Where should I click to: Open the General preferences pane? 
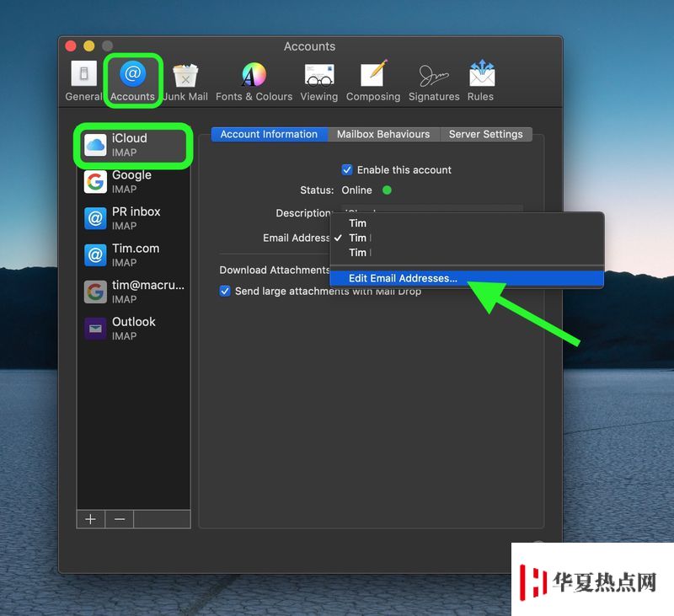click(83, 81)
